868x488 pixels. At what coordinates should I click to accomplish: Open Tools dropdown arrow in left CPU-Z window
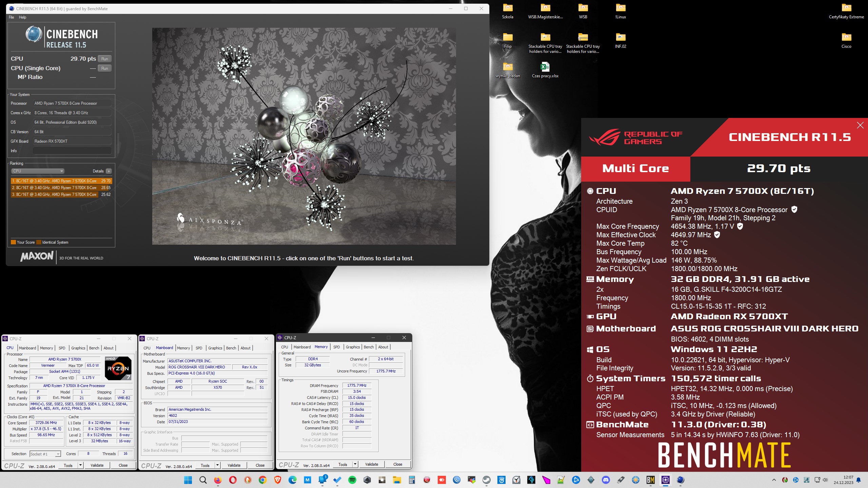pos(81,465)
